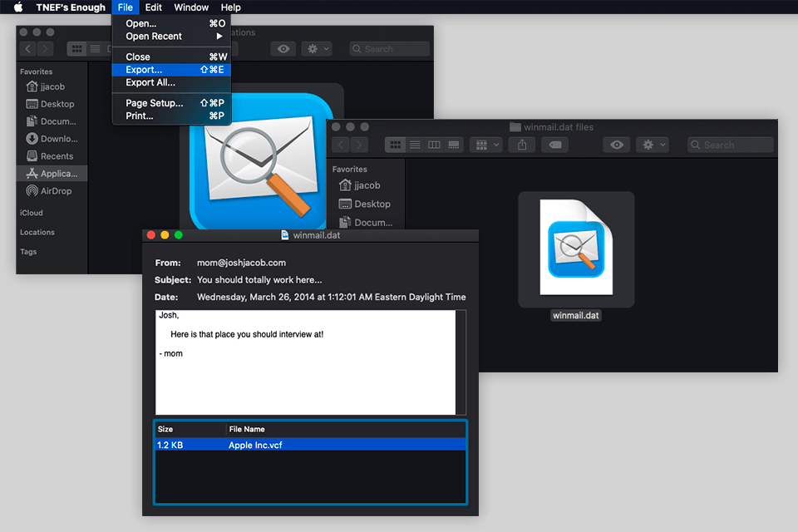The image size is (798, 532).
Task: Sort attachments by File Name column
Action: 346,429
